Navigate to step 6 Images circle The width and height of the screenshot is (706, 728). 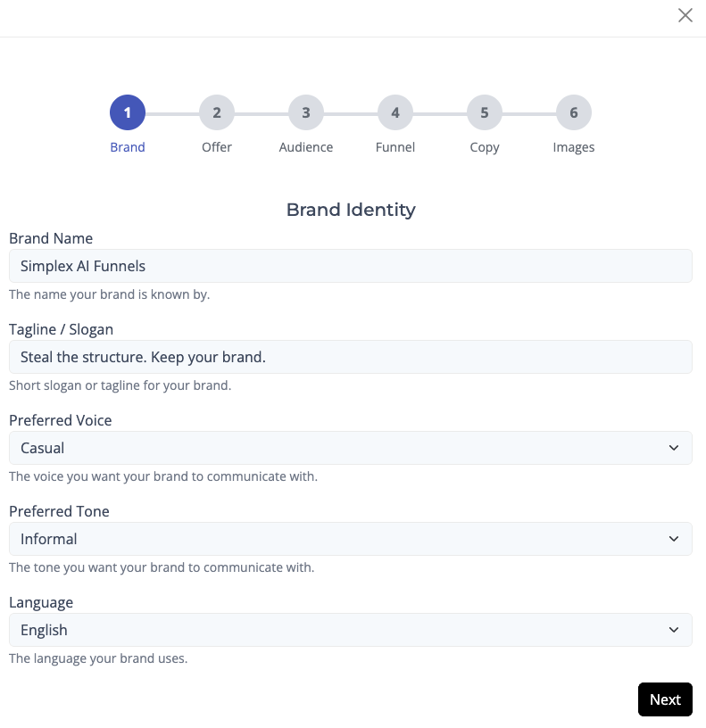tap(574, 113)
